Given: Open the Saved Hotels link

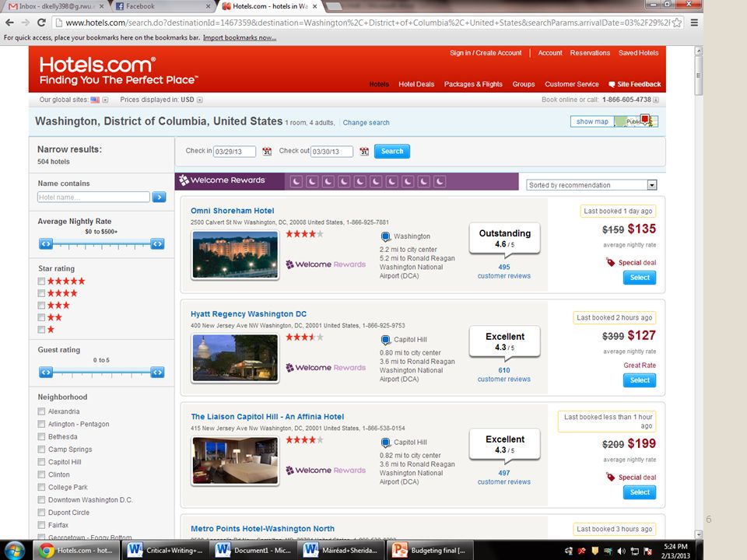Looking at the screenshot, I should click(x=638, y=53).
